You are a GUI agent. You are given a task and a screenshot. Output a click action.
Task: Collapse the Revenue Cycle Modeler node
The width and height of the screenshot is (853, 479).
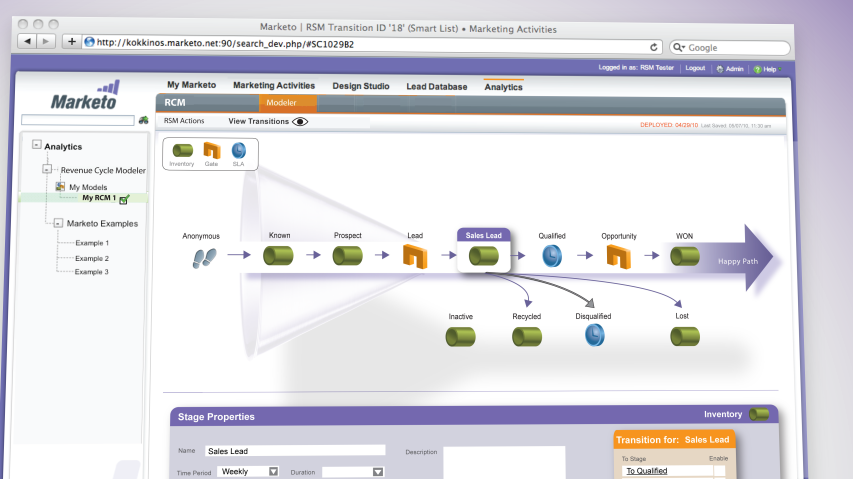47,170
